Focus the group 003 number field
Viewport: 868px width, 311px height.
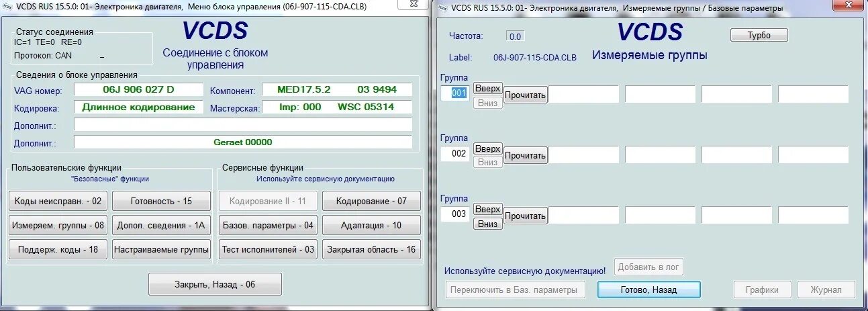454,214
